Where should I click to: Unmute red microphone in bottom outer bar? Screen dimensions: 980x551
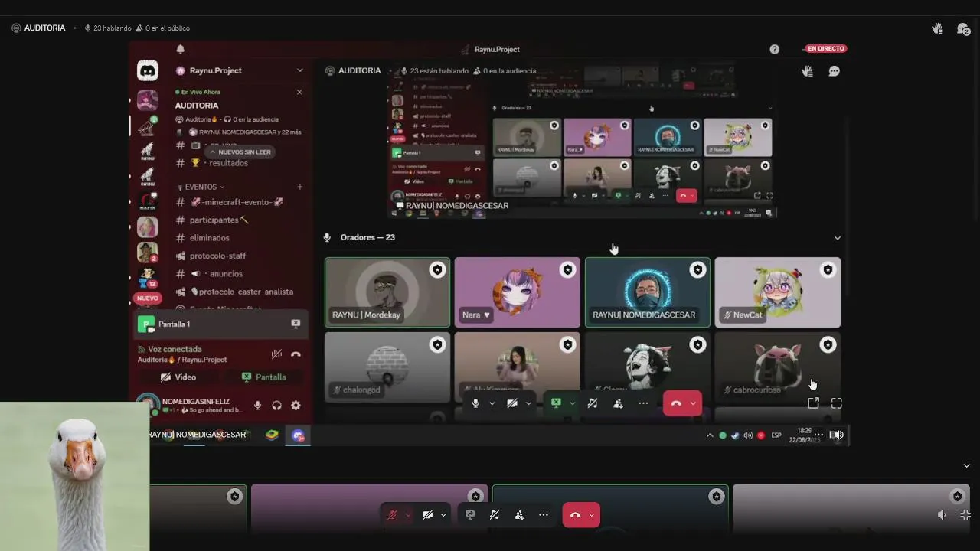pos(393,515)
